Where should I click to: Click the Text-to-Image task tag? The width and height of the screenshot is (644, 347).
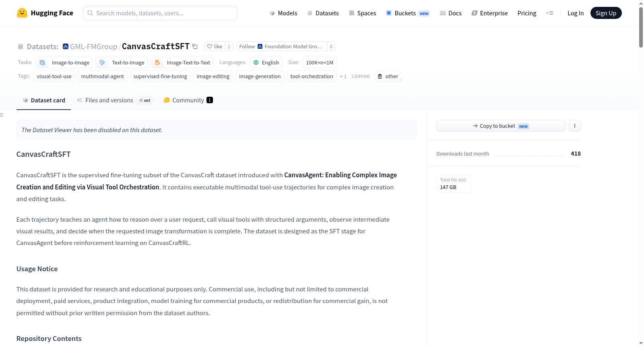[x=122, y=62]
